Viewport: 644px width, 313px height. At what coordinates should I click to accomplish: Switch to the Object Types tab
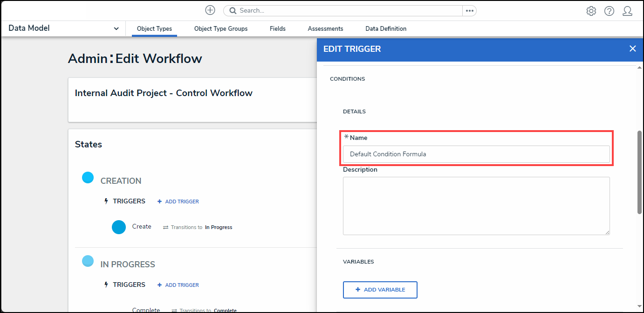click(154, 29)
